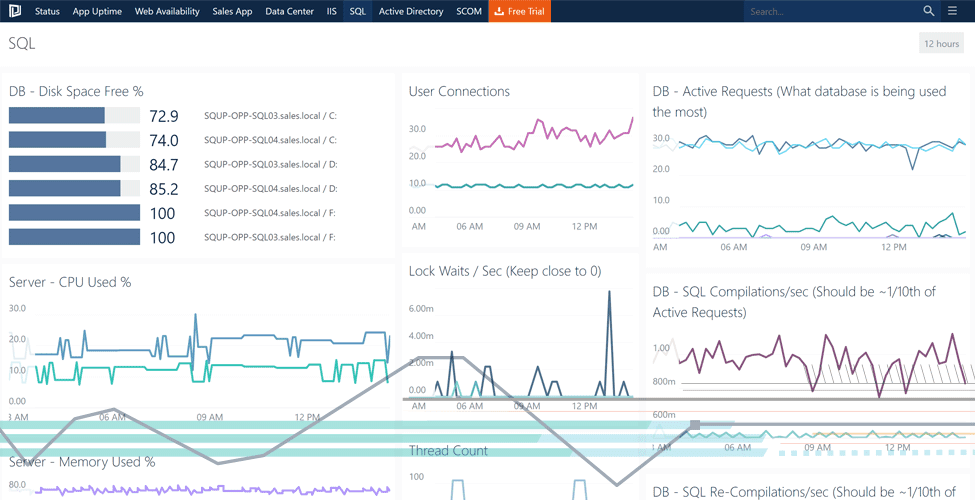This screenshot has height=500, width=975.
Task: Click the Free Trial download button
Action: point(519,11)
